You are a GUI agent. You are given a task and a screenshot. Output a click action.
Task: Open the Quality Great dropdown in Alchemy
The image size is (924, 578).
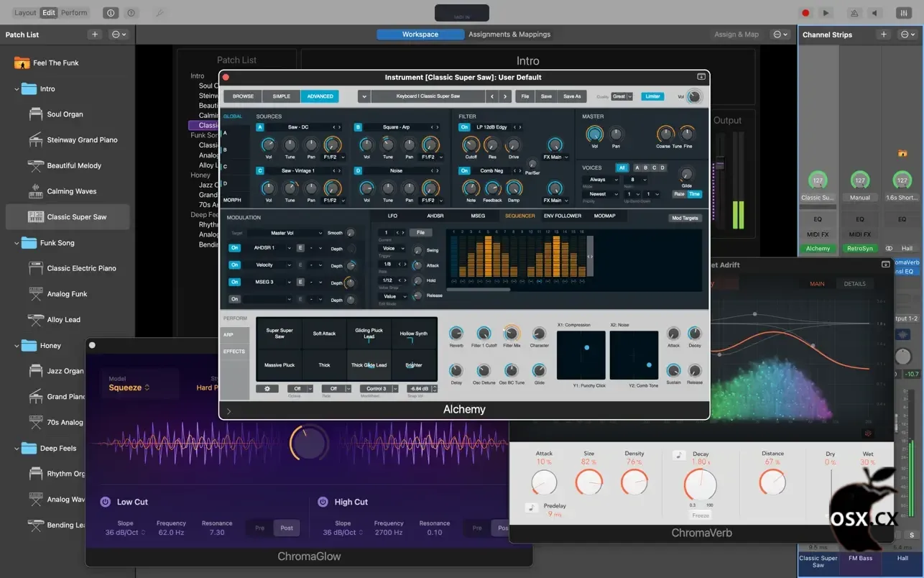click(622, 96)
